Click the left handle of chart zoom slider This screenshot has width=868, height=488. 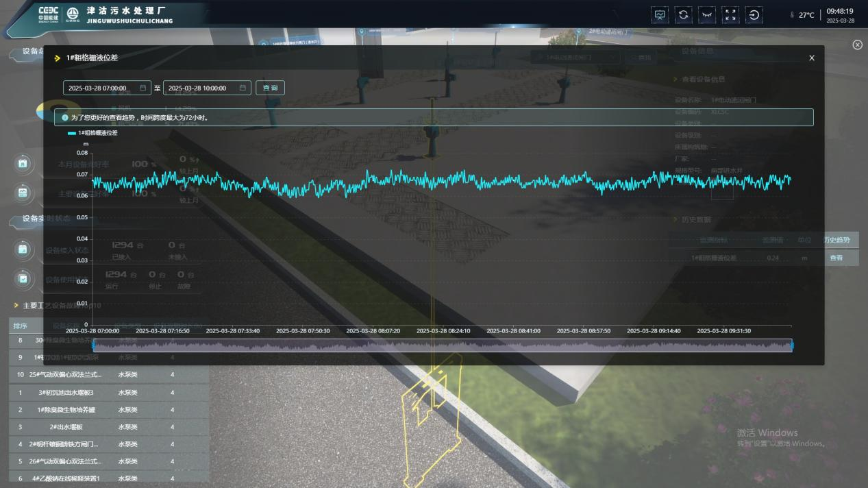point(93,345)
